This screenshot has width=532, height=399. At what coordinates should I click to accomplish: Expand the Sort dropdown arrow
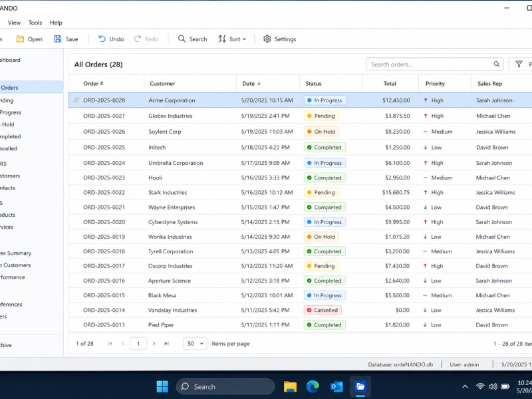click(x=245, y=39)
